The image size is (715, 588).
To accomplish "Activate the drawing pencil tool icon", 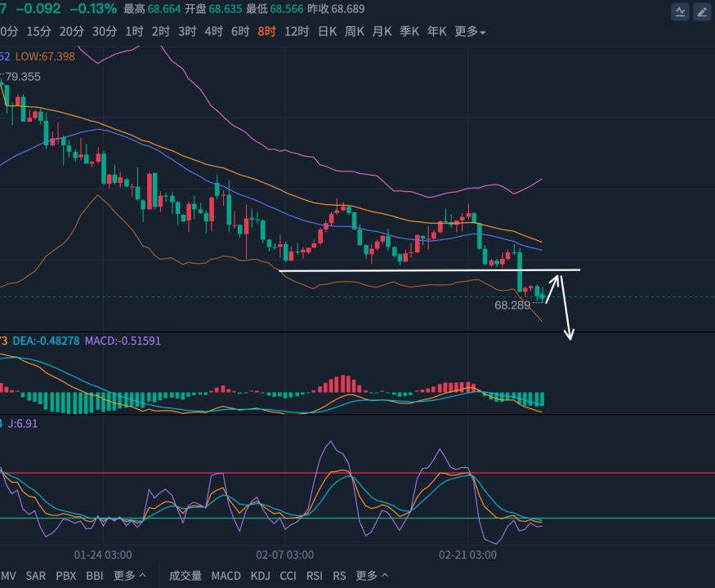I will point(702,12).
